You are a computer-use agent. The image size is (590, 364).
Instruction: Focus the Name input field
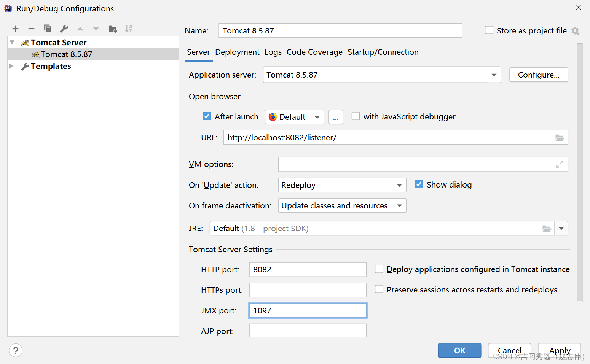340,30
